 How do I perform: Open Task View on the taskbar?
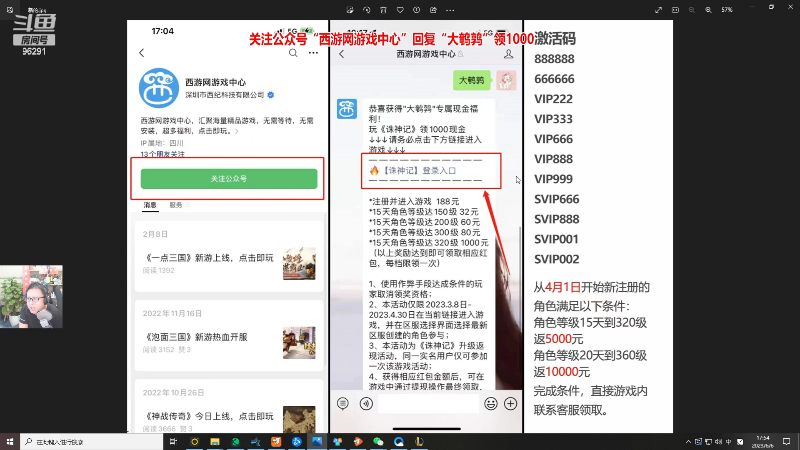coord(173,441)
